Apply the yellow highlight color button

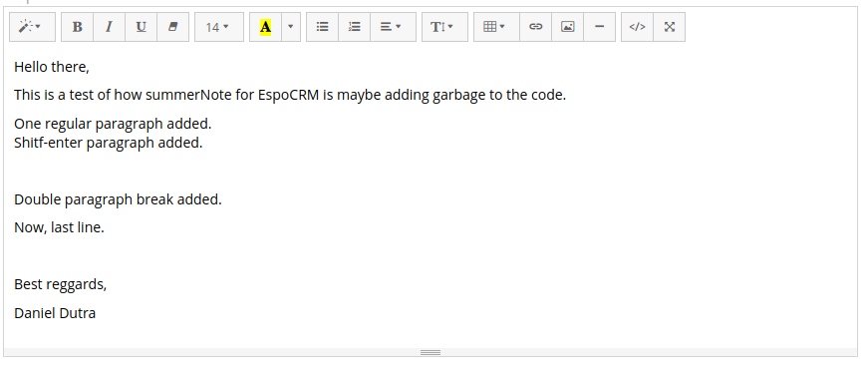(x=266, y=27)
